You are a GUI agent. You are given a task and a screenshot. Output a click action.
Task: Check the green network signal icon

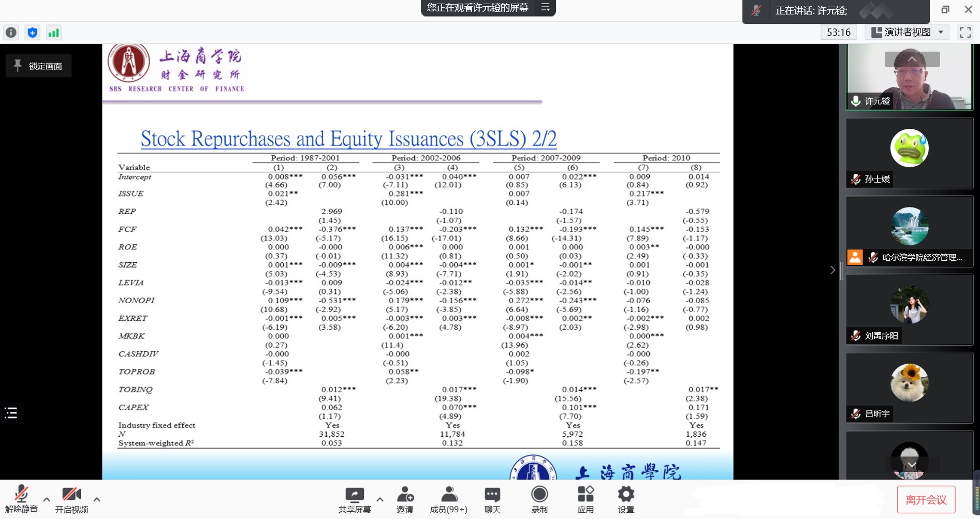pyautogui.click(x=53, y=33)
